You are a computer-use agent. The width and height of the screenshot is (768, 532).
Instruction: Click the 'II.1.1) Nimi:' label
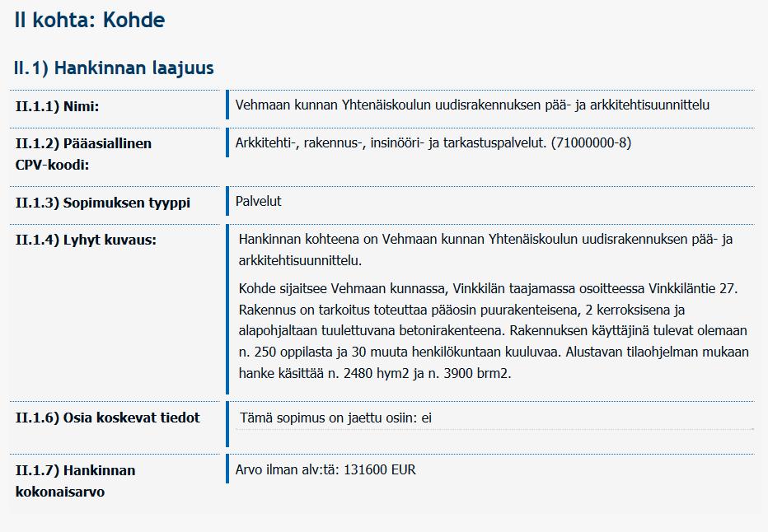pos(58,106)
